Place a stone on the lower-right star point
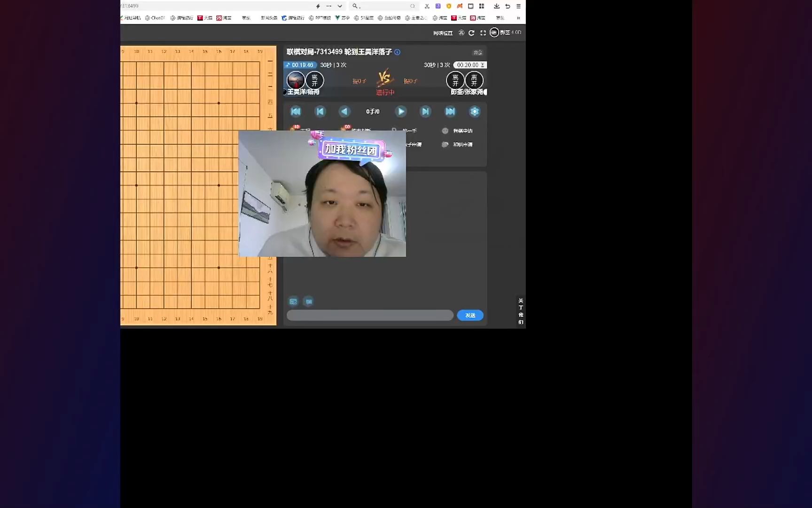Viewport: 812px width, 508px height. click(219, 268)
